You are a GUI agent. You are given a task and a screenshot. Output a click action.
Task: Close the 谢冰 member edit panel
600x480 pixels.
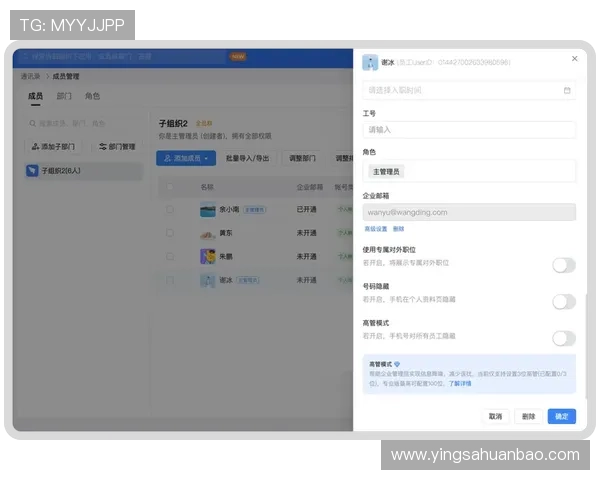(574, 59)
